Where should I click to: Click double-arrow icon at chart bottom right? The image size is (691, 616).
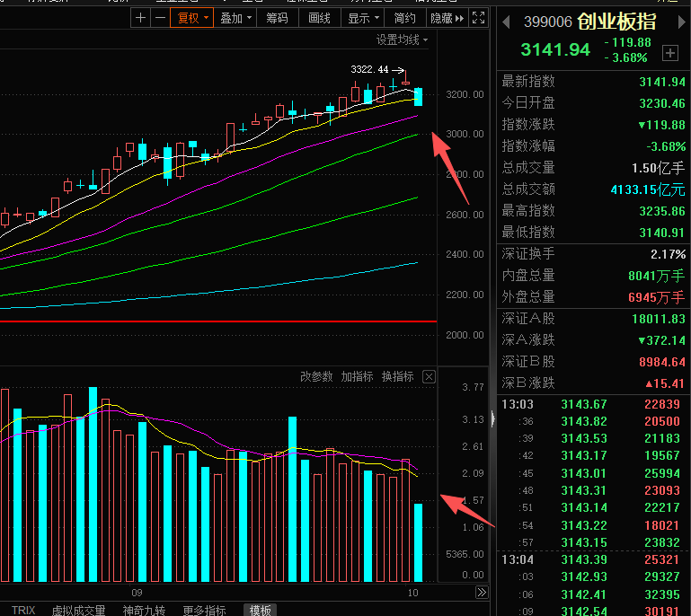[482, 593]
